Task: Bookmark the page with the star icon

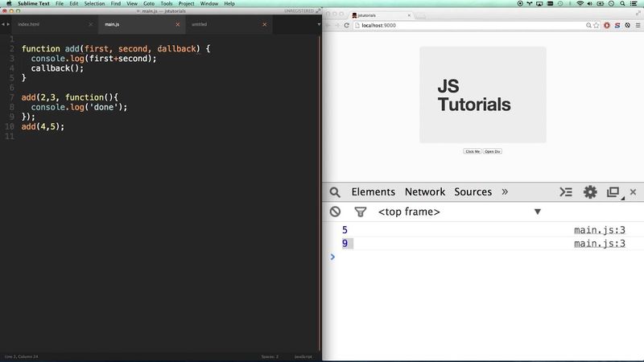Action: coord(596,26)
